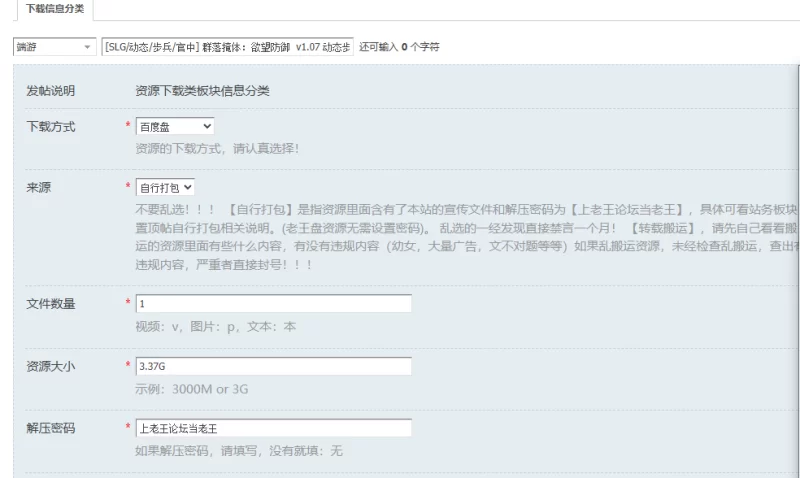Click the 下载方式 label
Image resolution: width=800 pixels, height=478 pixels.
[x=51, y=127]
